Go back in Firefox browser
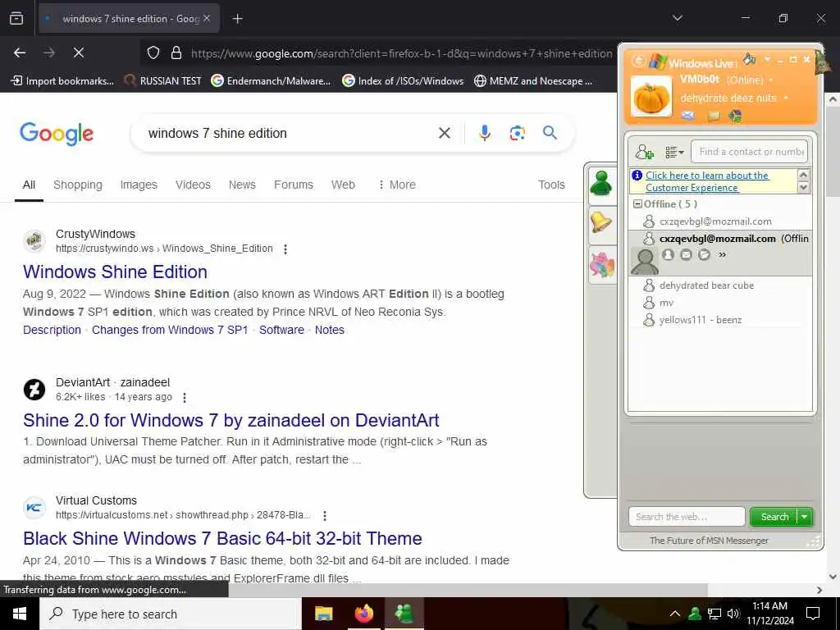This screenshot has width=840, height=630. 20,52
